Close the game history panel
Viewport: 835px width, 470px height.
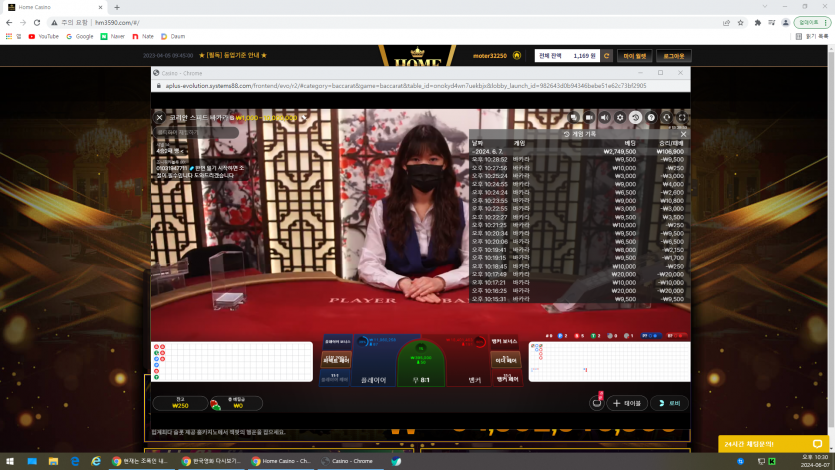point(683,134)
